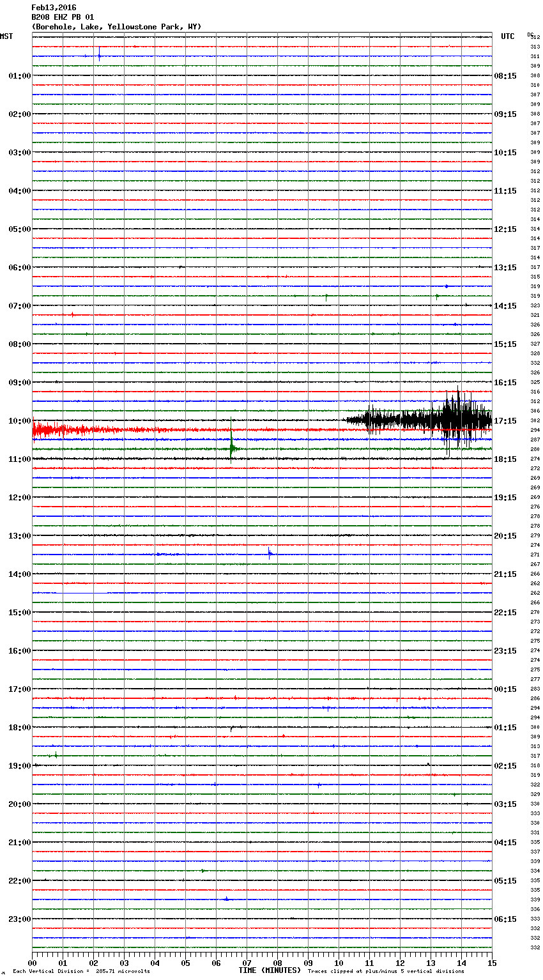Image resolution: width=543 pixels, height=980 pixels.
Task: Select the 15:00 MST time label
Action: point(20,613)
